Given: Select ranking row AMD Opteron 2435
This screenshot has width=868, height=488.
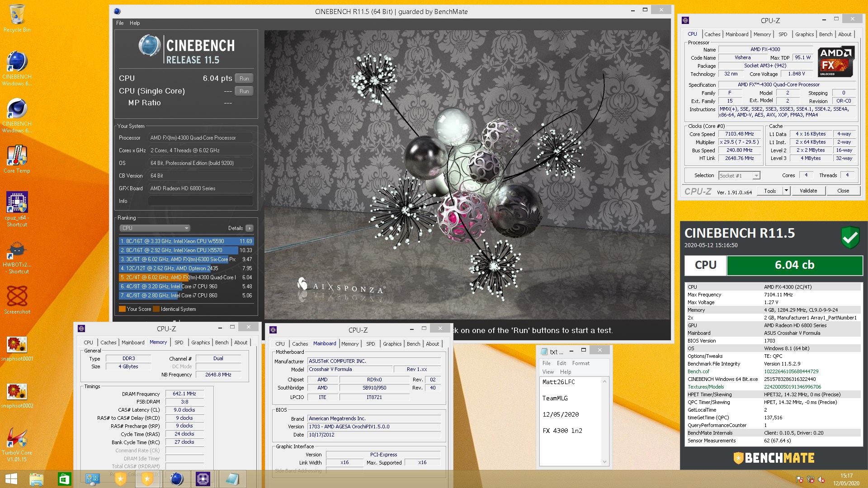Looking at the screenshot, I should [x=186, y=268].
